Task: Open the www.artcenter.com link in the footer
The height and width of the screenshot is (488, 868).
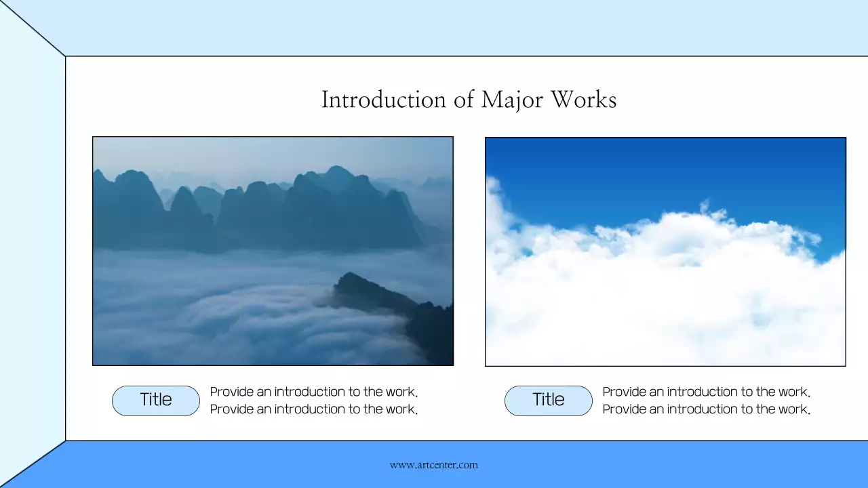Action: pyautogui.click(x=433, y=465)
